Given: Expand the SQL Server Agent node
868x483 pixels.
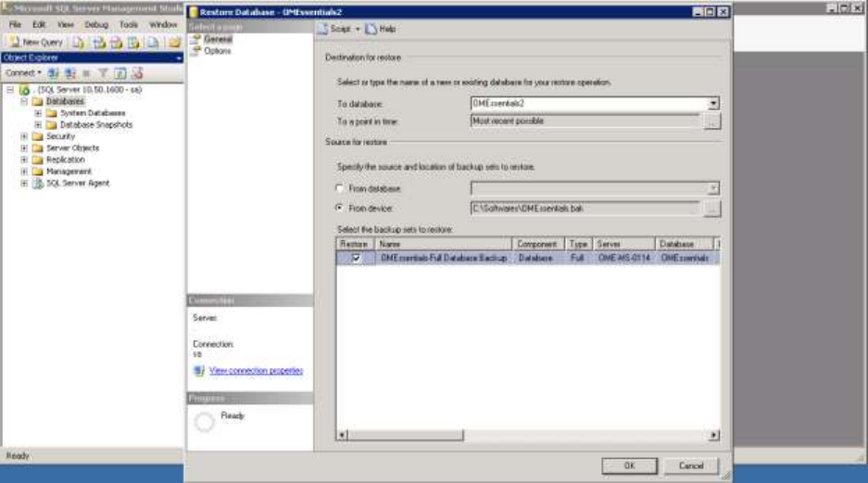Looking at the screenshot, I should 24,184.
